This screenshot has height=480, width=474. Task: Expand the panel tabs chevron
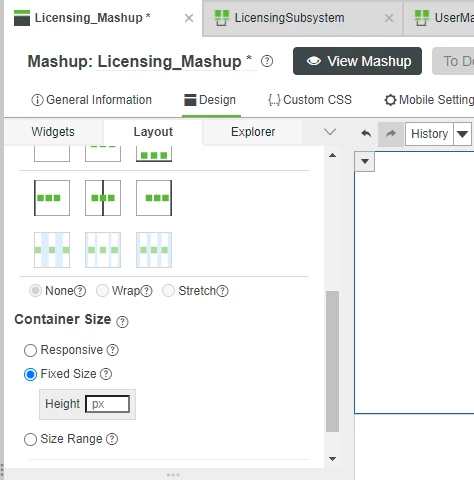coord(330,132)
